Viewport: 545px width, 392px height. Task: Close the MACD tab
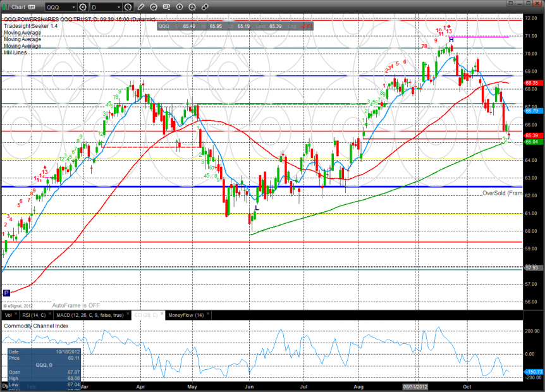pos(128,314)
